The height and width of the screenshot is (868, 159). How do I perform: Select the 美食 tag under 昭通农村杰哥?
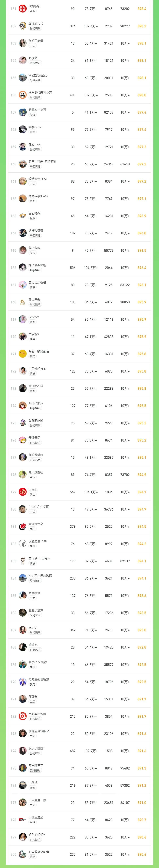(x=33, y=115)
